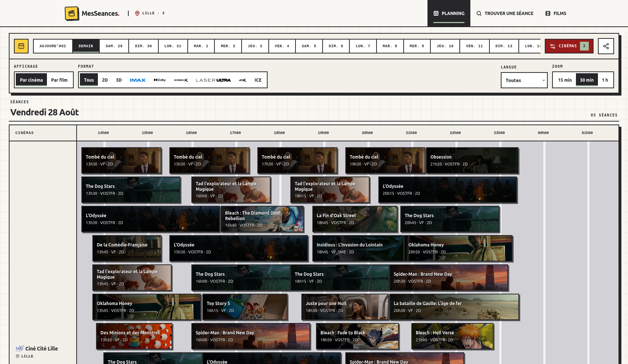Select the Lun. 31 date tab
Image resolution: width=628 pixels, height=364 pixels.
[173, 46]
